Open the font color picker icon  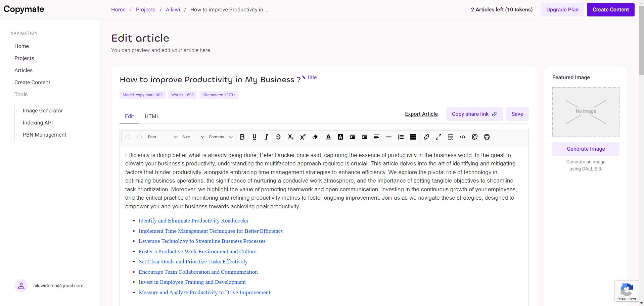[328, 137]
